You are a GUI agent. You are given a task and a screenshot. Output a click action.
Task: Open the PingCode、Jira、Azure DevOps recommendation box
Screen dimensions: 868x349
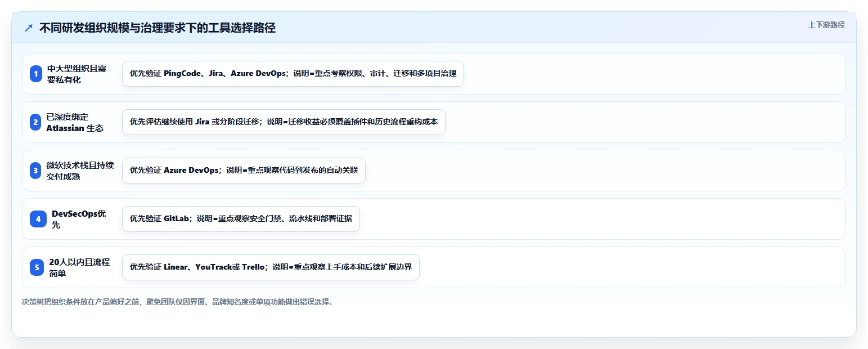tap(293, 74)
